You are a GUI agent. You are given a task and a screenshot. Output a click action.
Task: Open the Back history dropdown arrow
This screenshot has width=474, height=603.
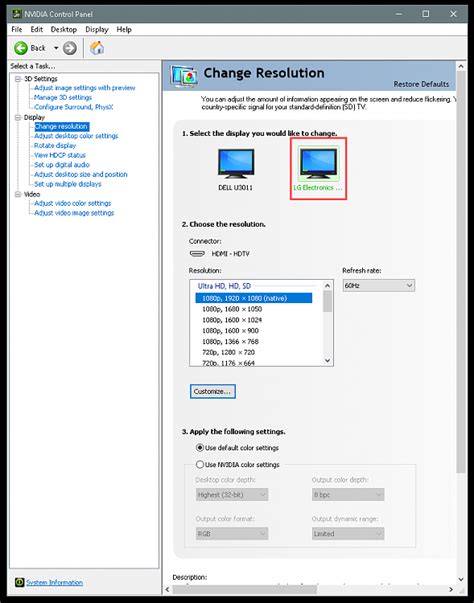click(56, 48)
